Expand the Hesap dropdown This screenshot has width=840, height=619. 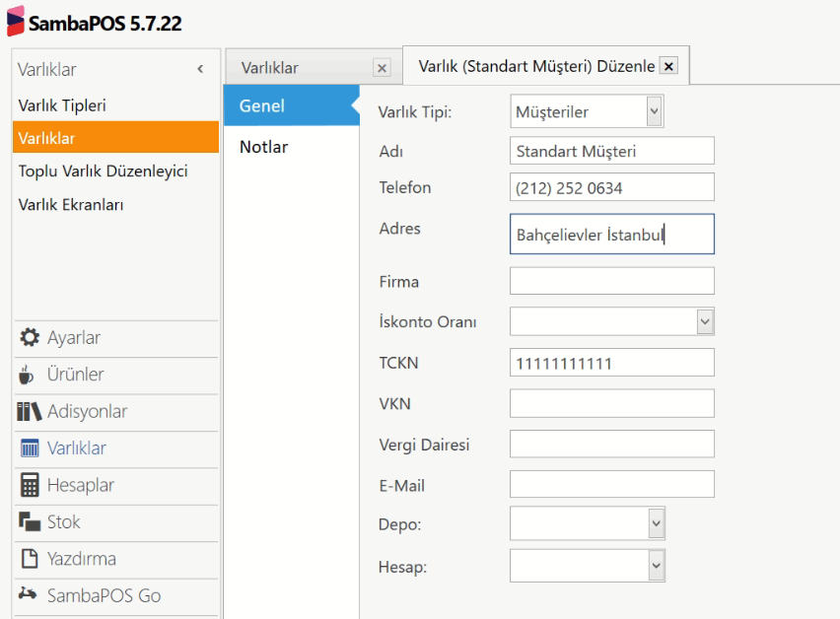[x=656, y=566]
